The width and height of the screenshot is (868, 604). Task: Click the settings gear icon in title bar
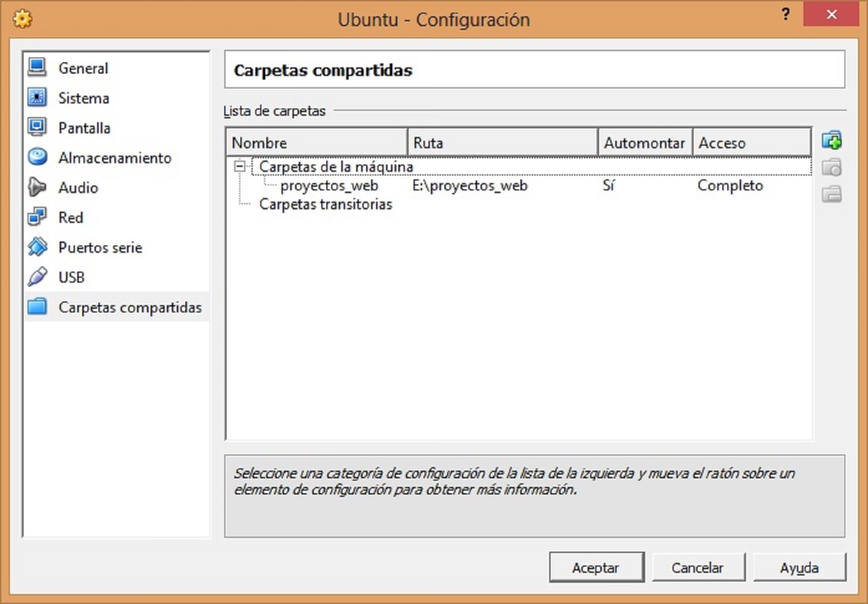(22, 19)
